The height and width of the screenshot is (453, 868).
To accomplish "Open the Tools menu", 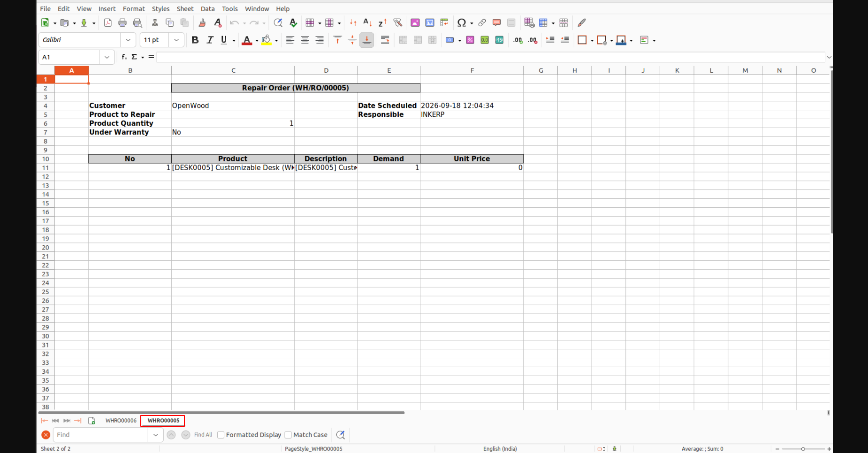I will (x=230, y=8).
